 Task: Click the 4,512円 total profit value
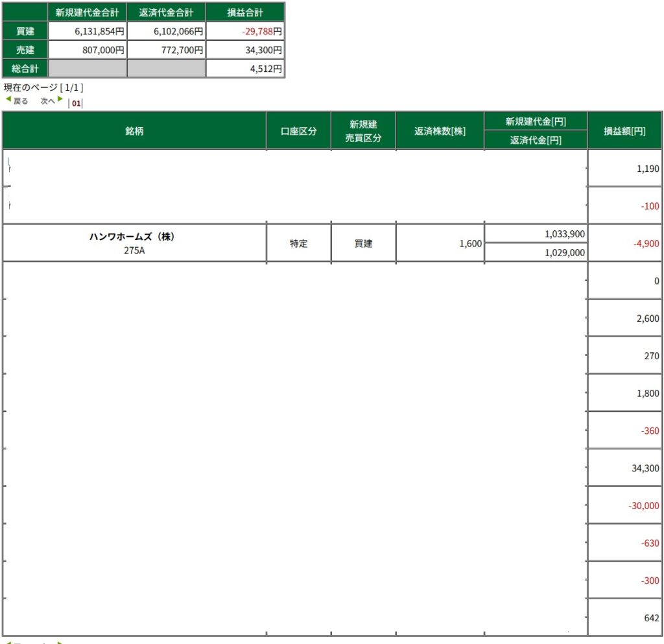point(266,68)
